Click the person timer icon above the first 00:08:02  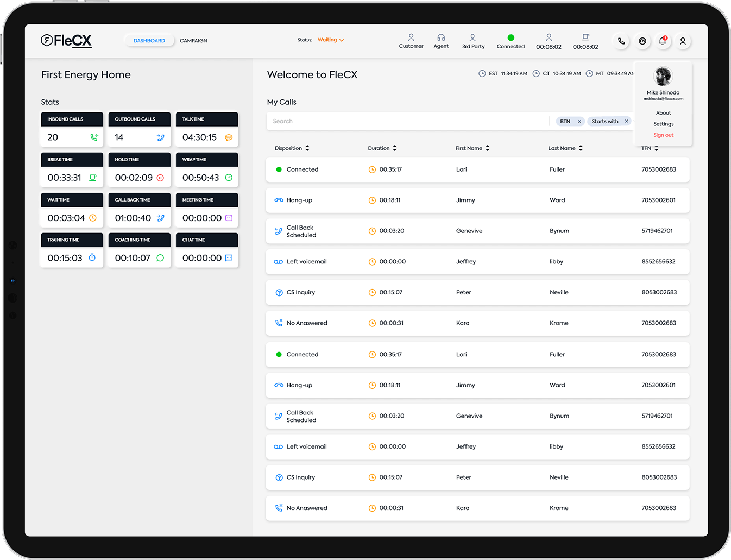549,37
